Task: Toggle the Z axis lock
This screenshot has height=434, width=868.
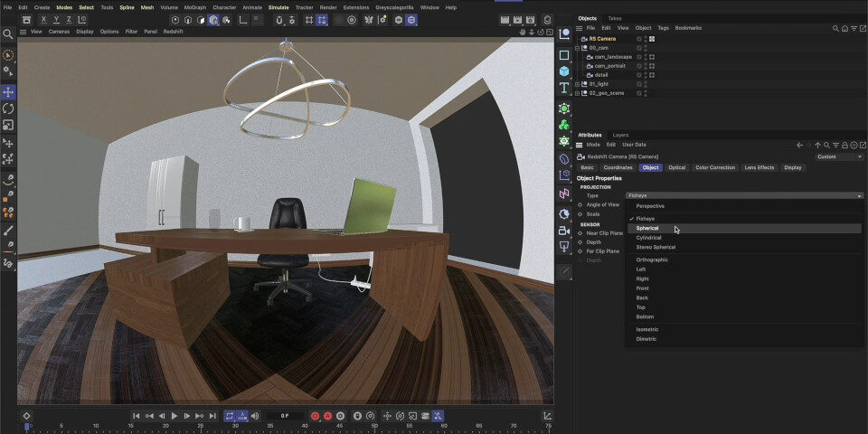Action: [70, 20]
